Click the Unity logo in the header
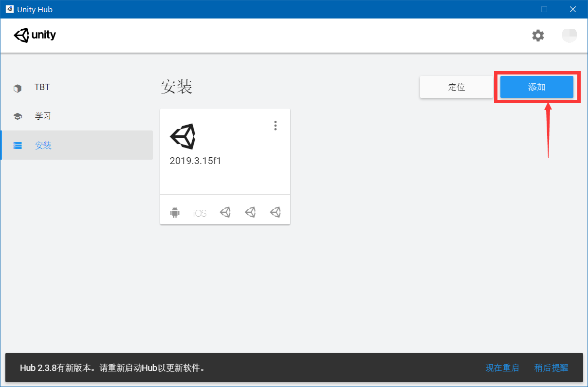This screenshot has height=387, width=588. pos(35,35)
